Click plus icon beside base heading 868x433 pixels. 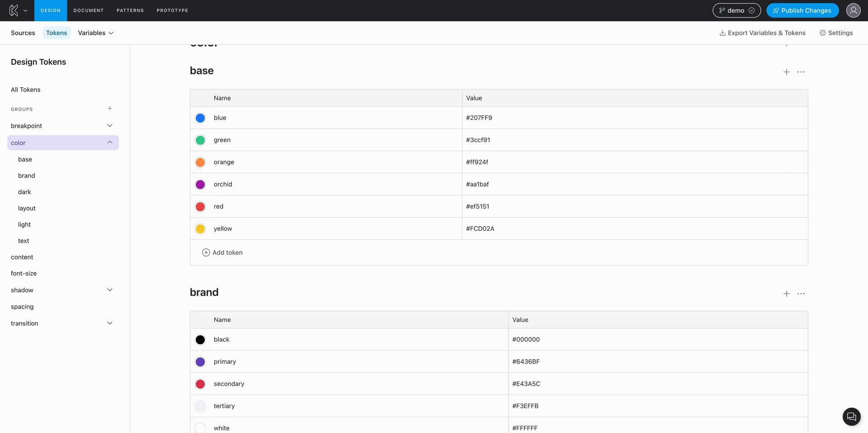point(786,72)
